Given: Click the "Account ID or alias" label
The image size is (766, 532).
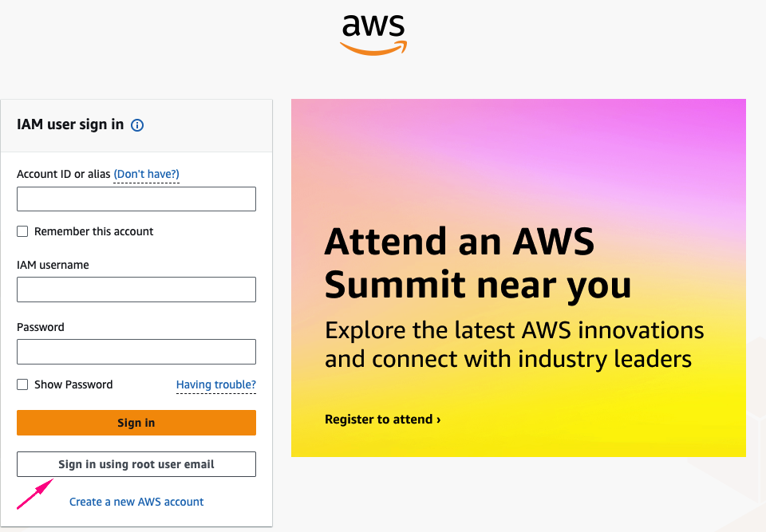Looking at the screenshot, I should coord(63,174).
